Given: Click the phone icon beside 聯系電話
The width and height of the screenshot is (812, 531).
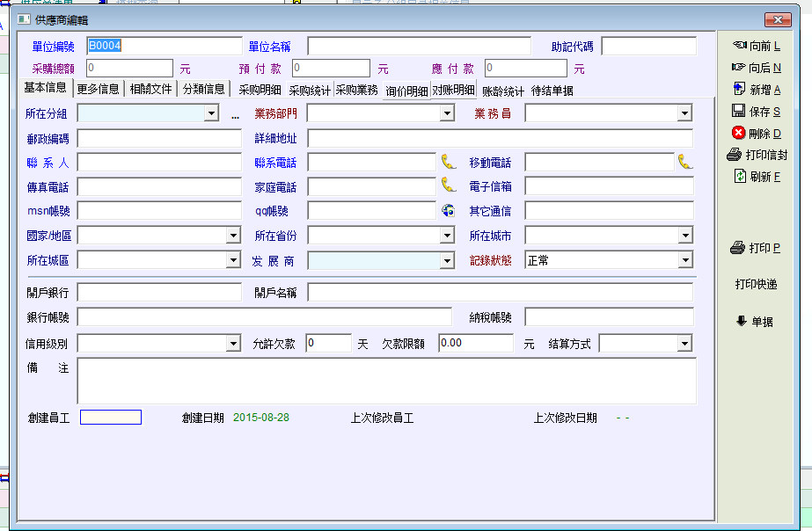Looking at the screenshot, I should [449, 162].
